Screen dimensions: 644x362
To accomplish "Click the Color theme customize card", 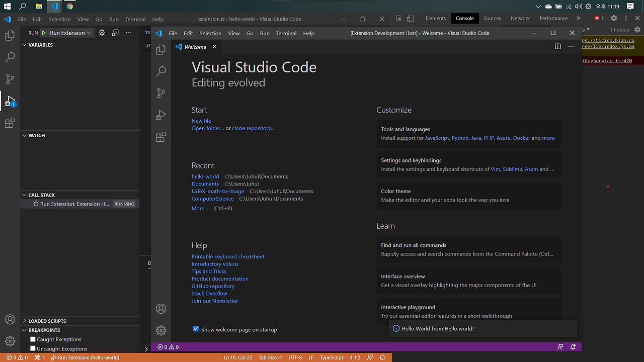I will click(469, 196).
